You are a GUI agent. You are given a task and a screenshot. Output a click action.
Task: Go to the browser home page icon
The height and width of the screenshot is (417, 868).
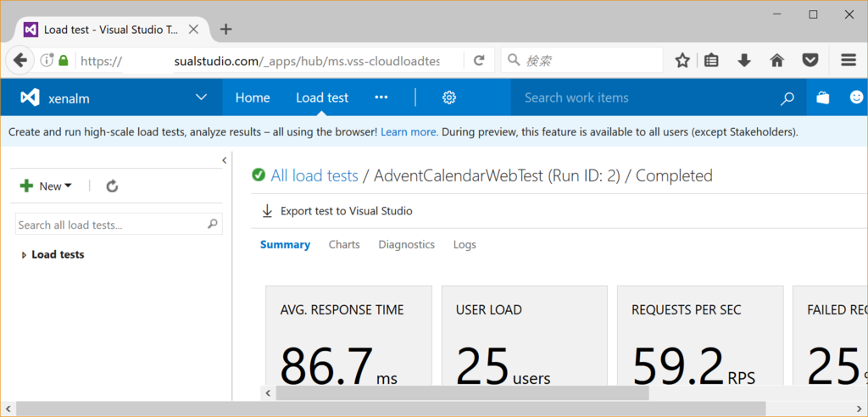(x=777, y=60)
